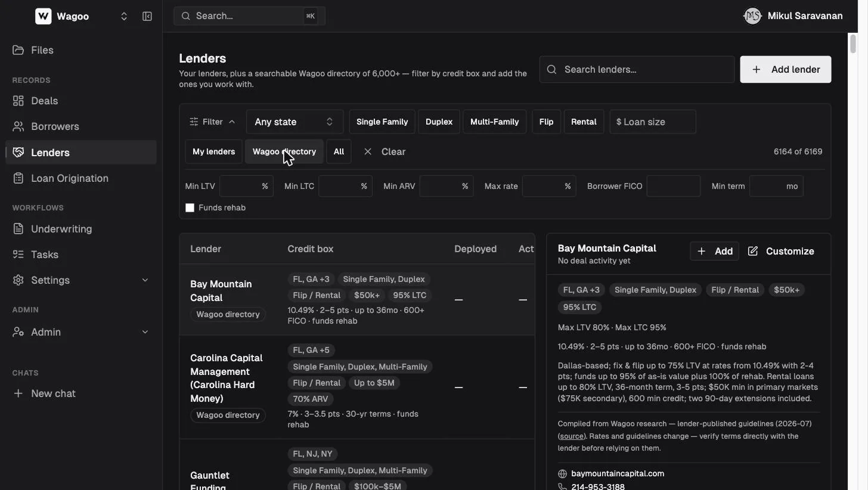Clear all filters
Screen dimensions: 868x490
pos(385,151)
